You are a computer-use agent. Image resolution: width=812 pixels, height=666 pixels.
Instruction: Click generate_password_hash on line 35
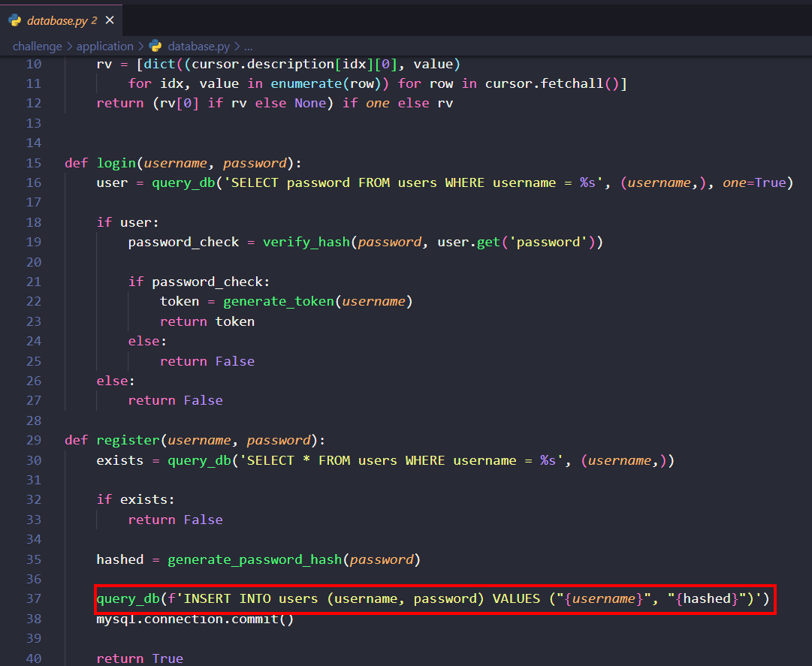click(x=255, y=559)
